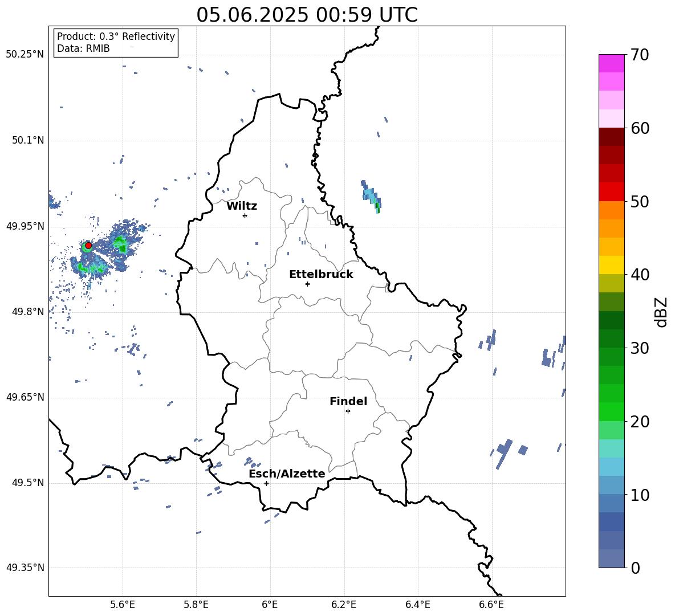Click the bright green colorbar segment above 20

[611, 411]
